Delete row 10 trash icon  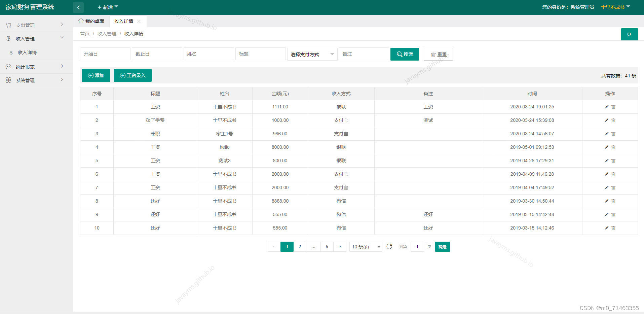click(613, 228)
